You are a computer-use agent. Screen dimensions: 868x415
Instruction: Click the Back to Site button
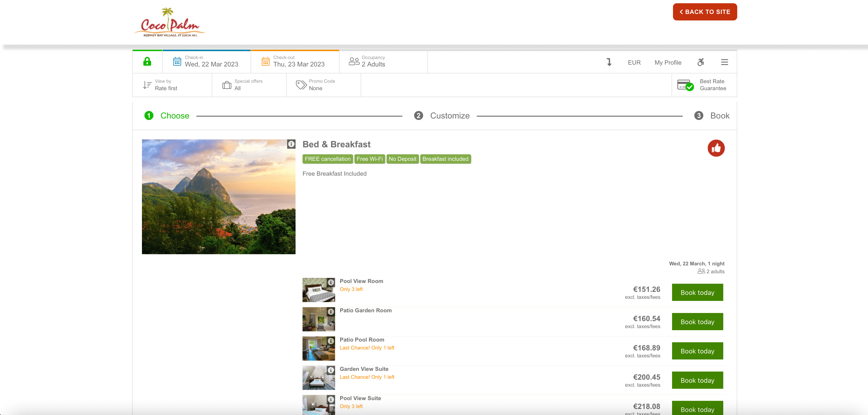tap(705, 12)
